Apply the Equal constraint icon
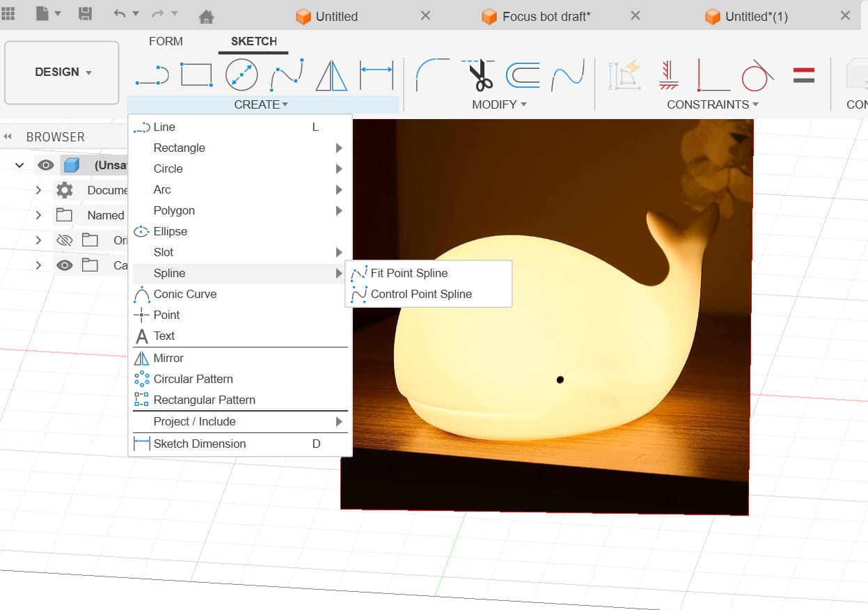The image size is (868, 610). pos(804,75)
